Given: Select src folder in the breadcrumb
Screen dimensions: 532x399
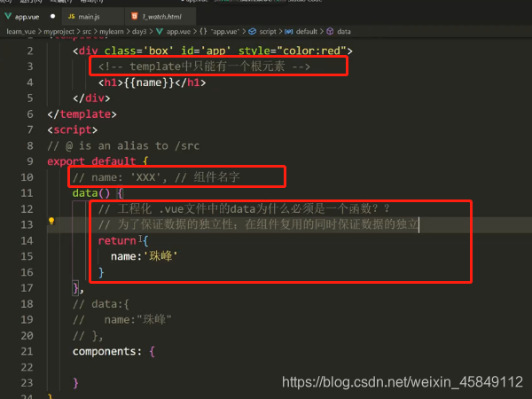Looking at the screenshot, I should [87, 32].
